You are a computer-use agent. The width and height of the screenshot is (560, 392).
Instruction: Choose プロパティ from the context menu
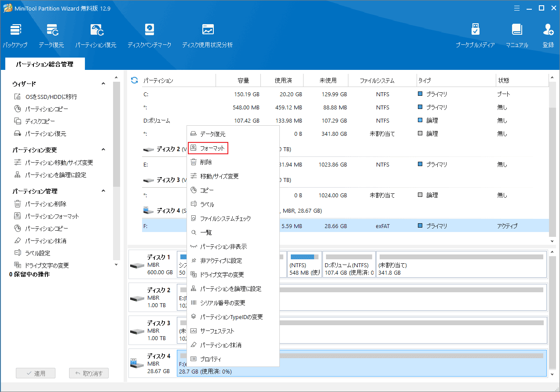pos(233,359)
